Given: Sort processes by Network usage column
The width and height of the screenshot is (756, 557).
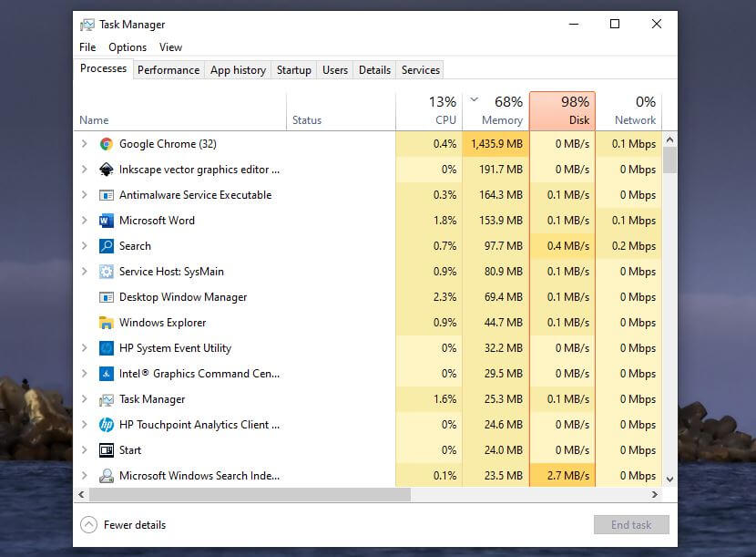Looking at the screenshot, I should point(628,111).
